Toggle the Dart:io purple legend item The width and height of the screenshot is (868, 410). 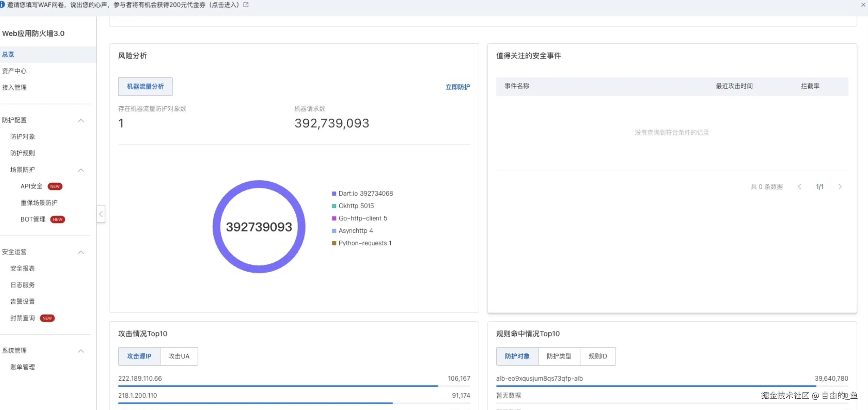[x=334, y=194]
